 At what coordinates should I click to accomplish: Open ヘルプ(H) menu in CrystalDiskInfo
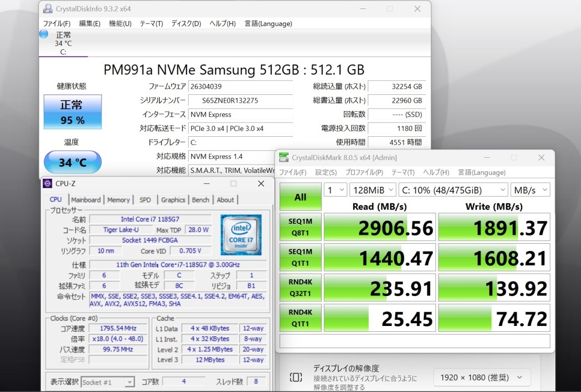[223, 24]
